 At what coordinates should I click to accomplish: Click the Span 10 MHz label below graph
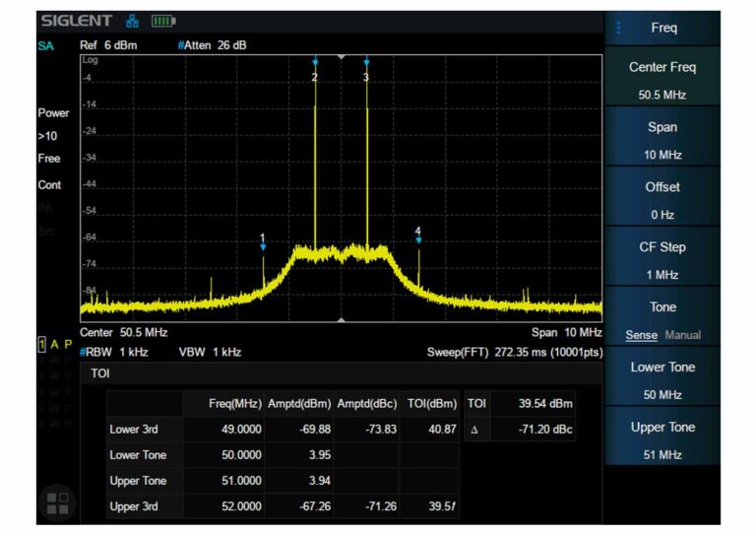(567, 332)
